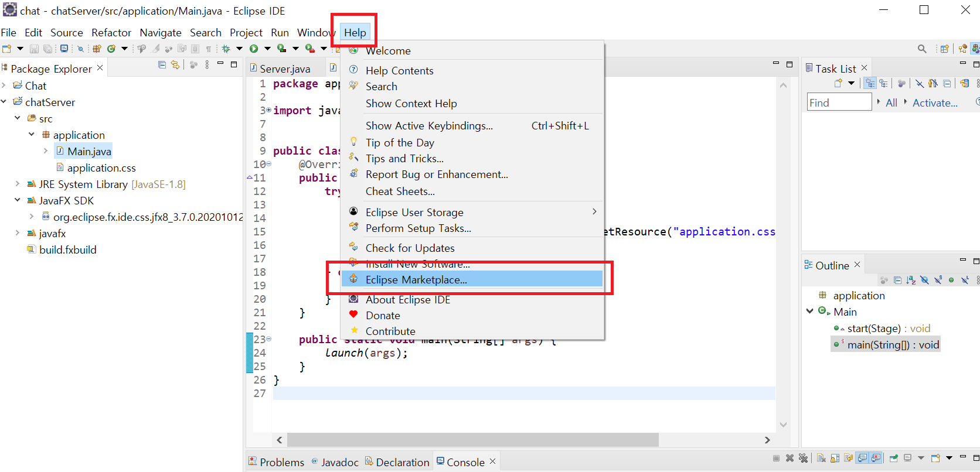Click the Save All icon in the toolbar
This screenshot has height=472, width=980.
pos(48,49)
